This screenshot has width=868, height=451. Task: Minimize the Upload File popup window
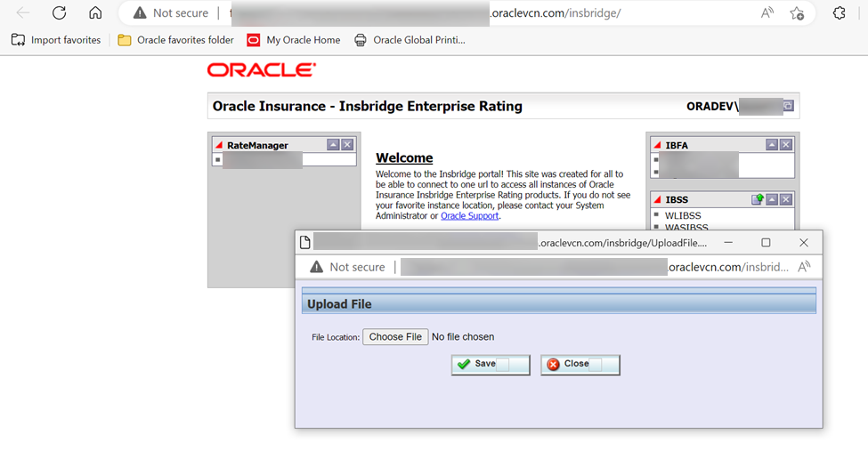pyautogui.click(x=728, y=242)
